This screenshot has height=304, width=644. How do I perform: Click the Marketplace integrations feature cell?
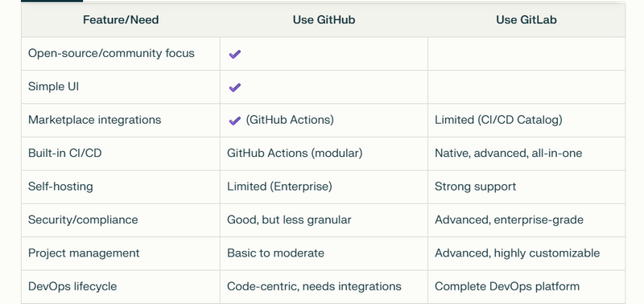coord(121,120)
